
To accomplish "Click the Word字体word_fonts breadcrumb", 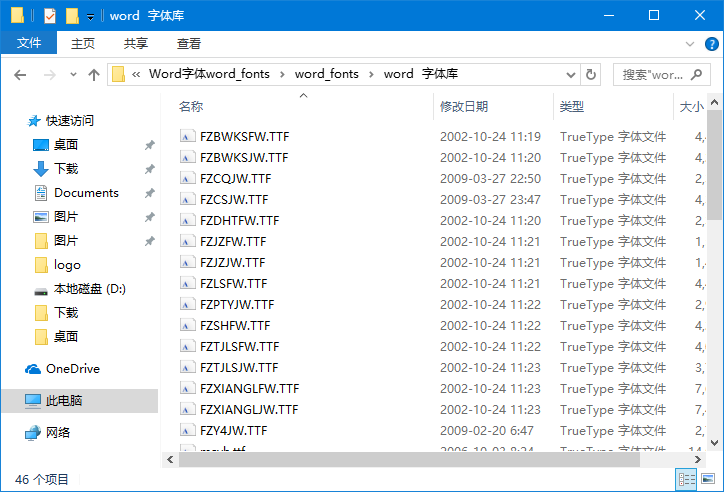I will pos(209,74).
